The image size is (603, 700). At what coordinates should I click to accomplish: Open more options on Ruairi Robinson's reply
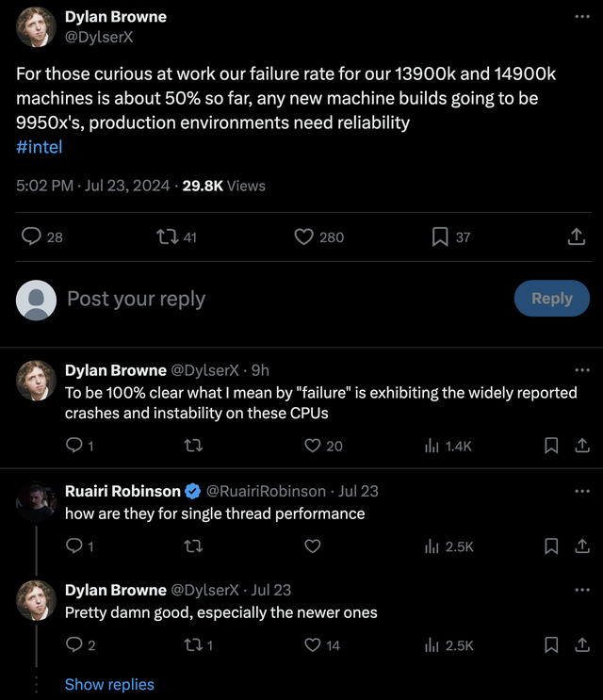coord(581,491)
